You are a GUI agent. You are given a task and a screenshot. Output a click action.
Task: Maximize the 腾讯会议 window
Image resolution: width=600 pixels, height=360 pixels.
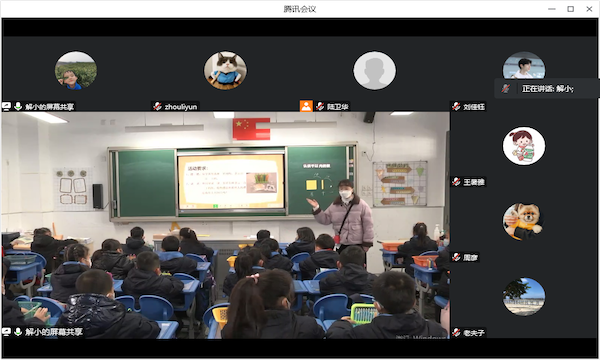pos(571,9)
